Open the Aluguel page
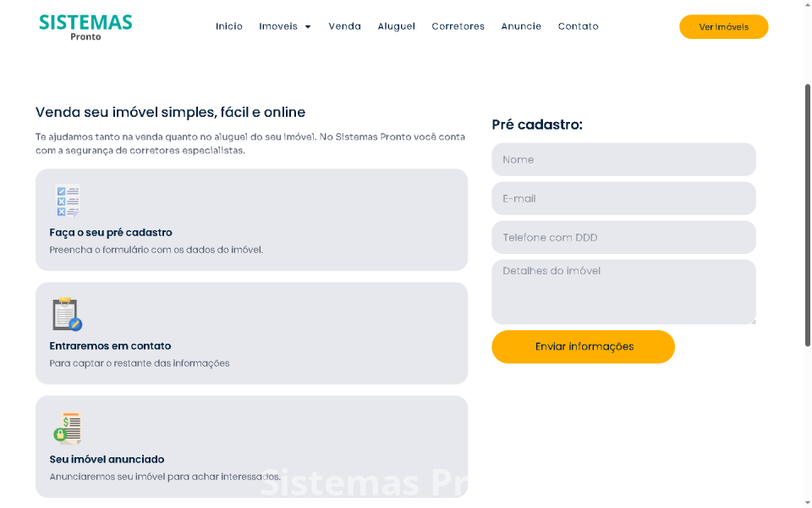This screenshot has height=508, width=812. point(396,26)
